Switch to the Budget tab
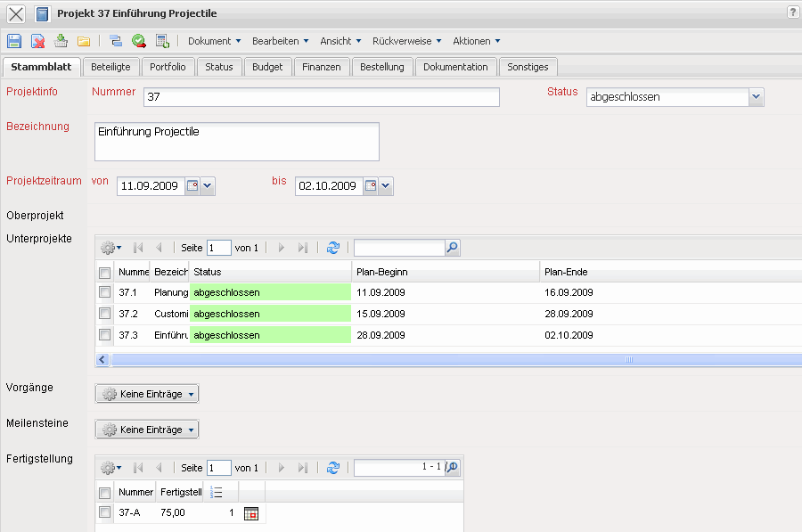Viewport: 802px width, 532px height. [x=267, y=67]
